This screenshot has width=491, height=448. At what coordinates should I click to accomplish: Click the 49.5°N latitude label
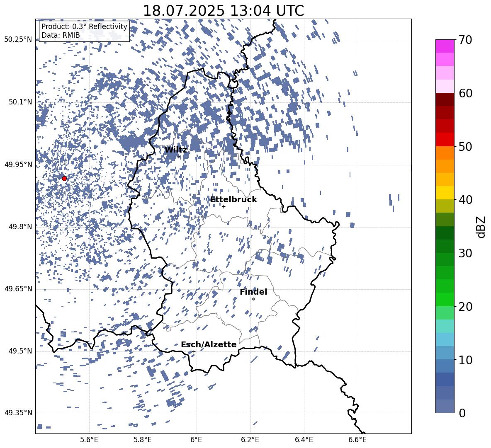click(x=20, y=351)
